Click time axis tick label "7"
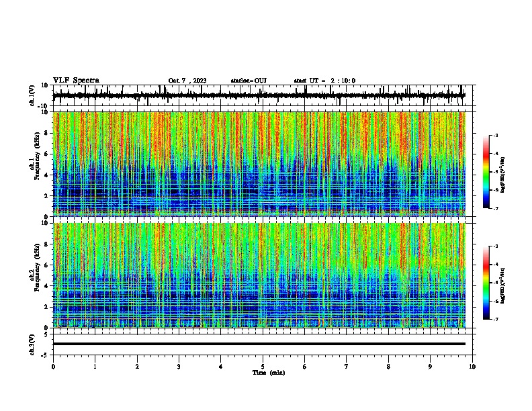This screenshot has height=411, width=532. pyautogui.click(x=347, y=366)
